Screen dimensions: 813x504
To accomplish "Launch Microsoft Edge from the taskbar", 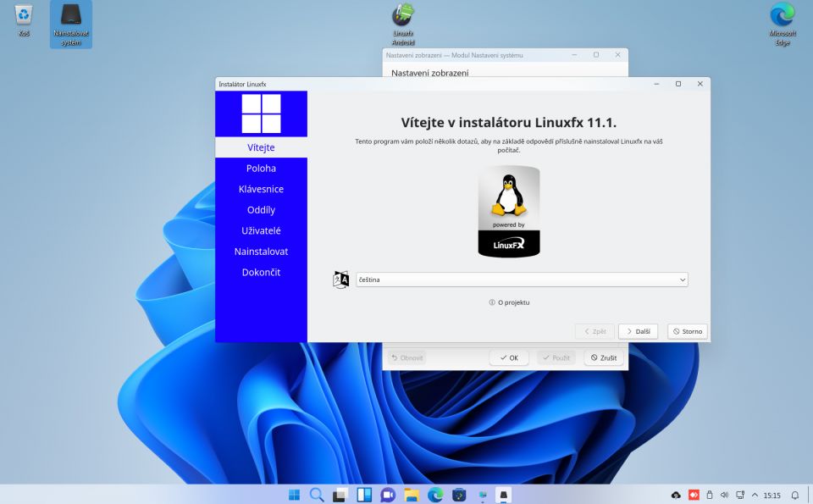I will [x=435, y=495].
